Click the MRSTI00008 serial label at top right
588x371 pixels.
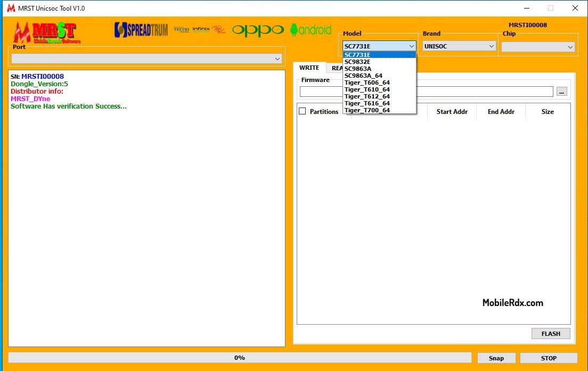(528, 25)
